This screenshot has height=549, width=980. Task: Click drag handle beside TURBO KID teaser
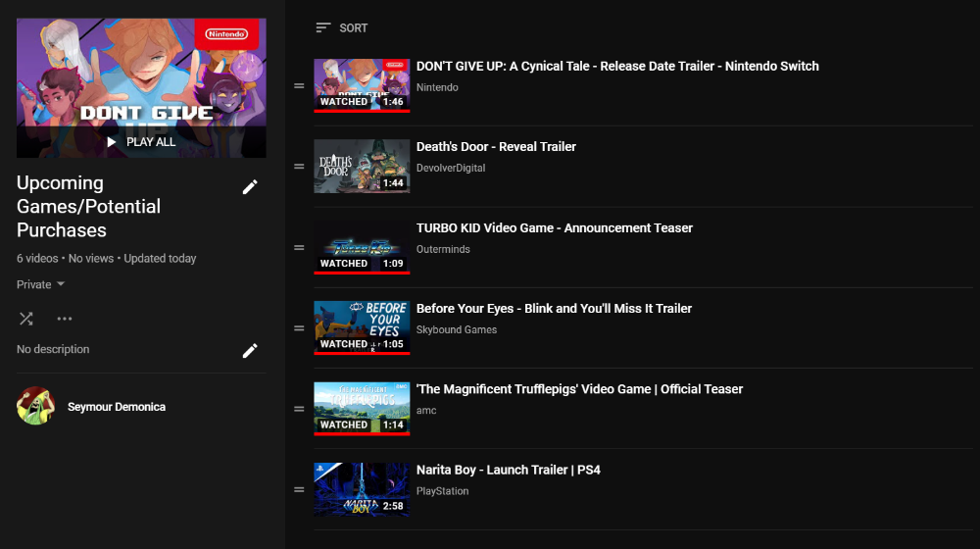tap(299, 248)
